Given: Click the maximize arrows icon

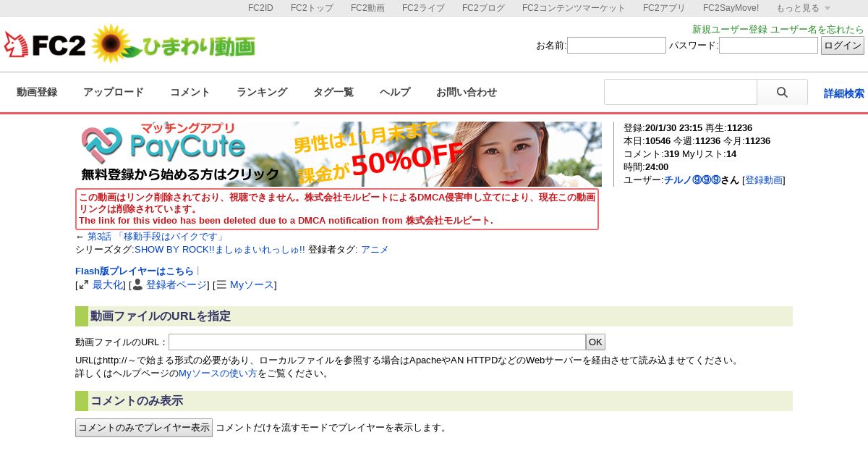Looking at the screenshot, I should pos(84,285).
